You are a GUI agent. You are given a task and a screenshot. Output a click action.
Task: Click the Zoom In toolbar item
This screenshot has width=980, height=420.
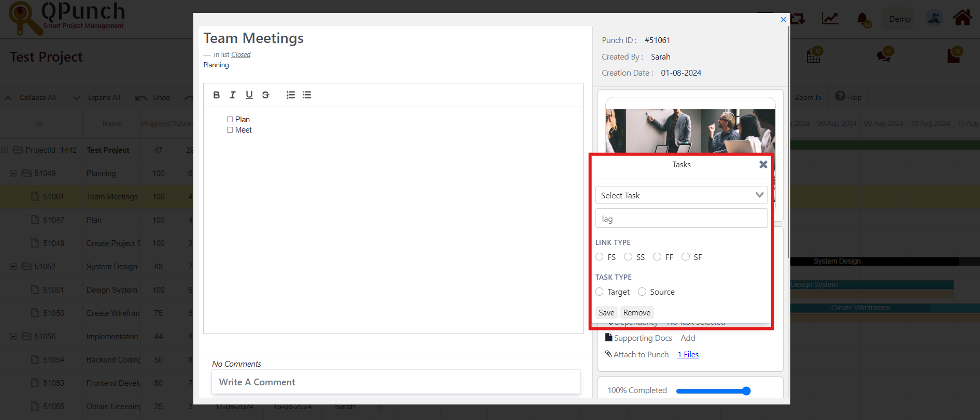(808, 97)
